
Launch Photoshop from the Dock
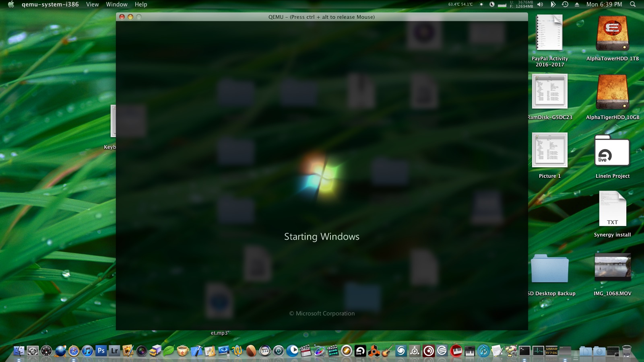[x=101, y=351]
